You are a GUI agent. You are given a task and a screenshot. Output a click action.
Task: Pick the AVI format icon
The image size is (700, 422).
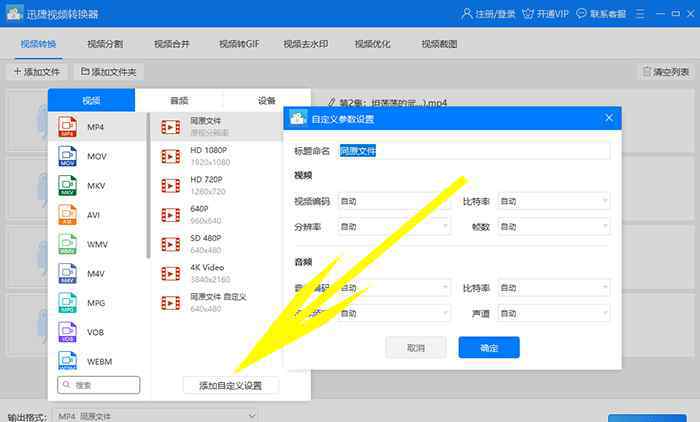(x=67, y=215)
